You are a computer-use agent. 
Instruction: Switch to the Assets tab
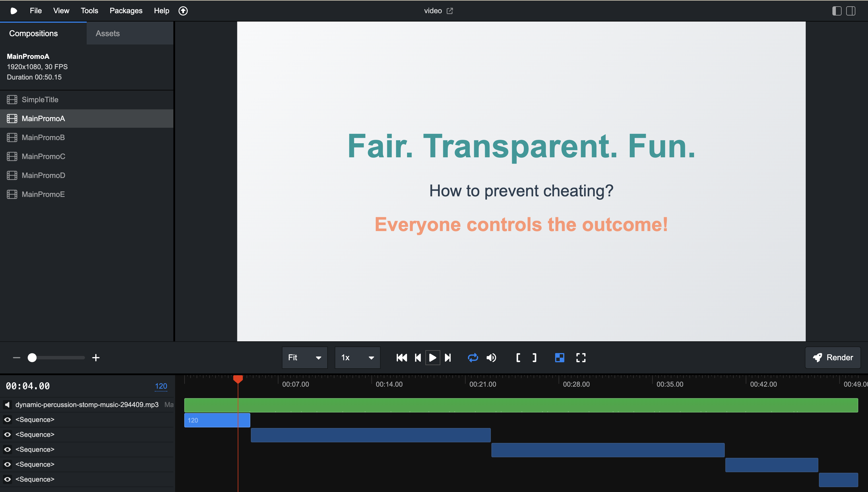point(107,33)
